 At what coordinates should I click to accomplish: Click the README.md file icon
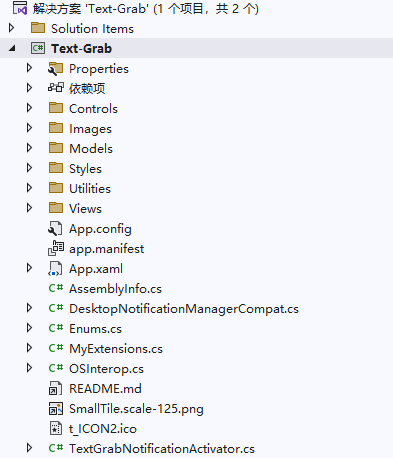pos(55,388)
